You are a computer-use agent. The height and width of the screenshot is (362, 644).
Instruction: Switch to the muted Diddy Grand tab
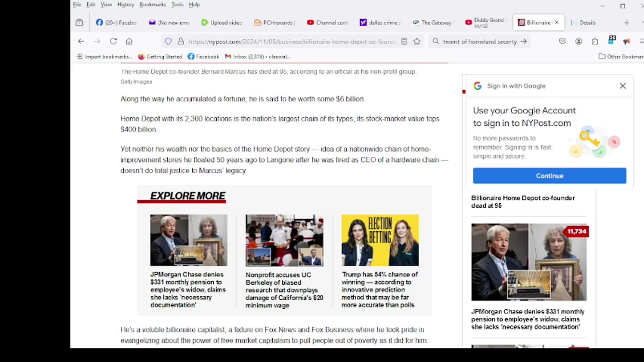coord(485,23)
